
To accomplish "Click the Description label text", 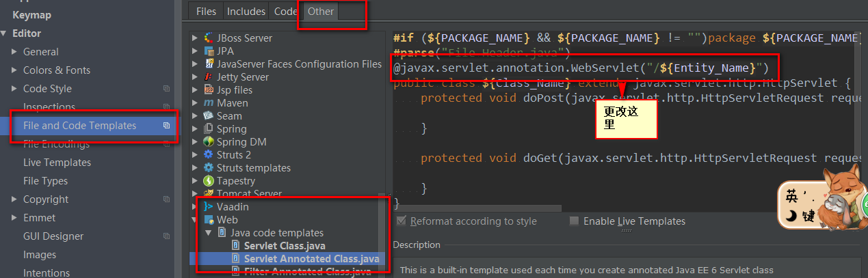I will 417,245.
